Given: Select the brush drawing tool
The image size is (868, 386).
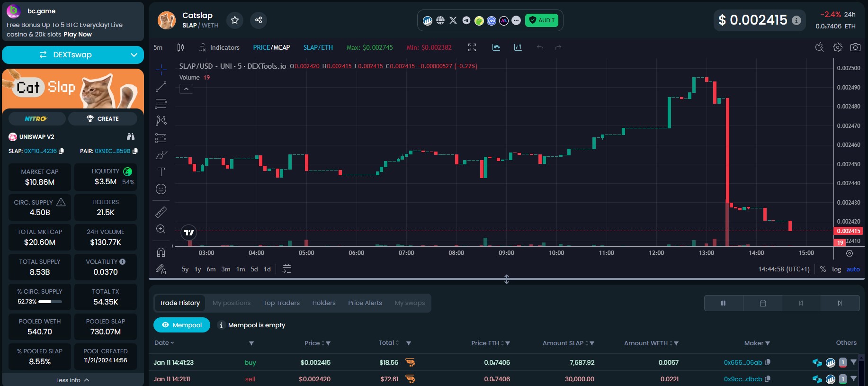Looking at the screenshot, I should point(161,155).
